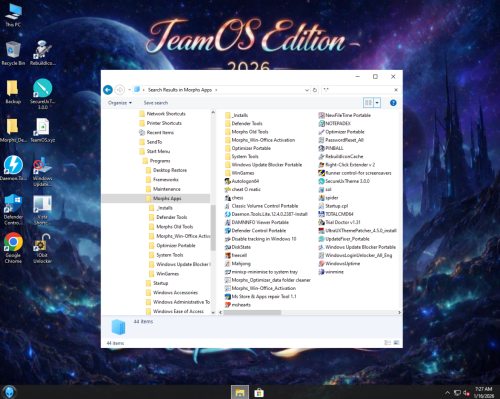Viewport: 500px width, 399px height.
Task: Select the PINBALL file
Action: [331, 148]
